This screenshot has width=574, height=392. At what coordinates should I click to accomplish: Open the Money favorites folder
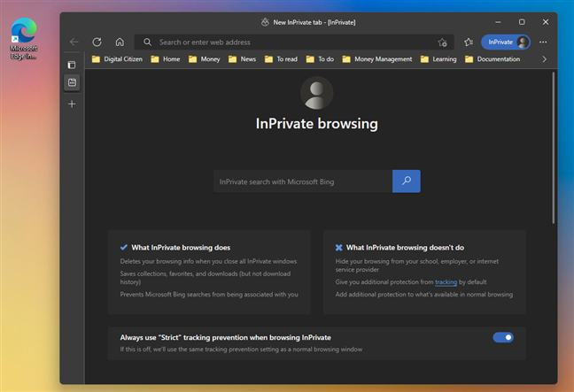click(x=205, y=59)
